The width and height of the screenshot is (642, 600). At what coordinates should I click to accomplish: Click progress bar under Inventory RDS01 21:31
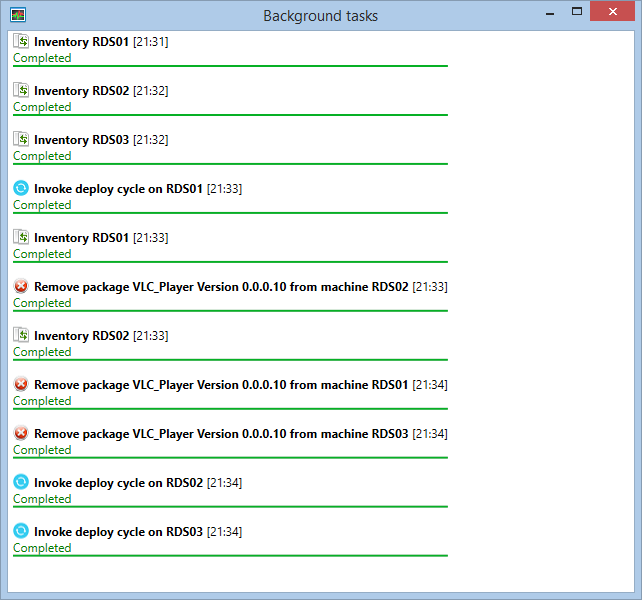tap(230, 66)
